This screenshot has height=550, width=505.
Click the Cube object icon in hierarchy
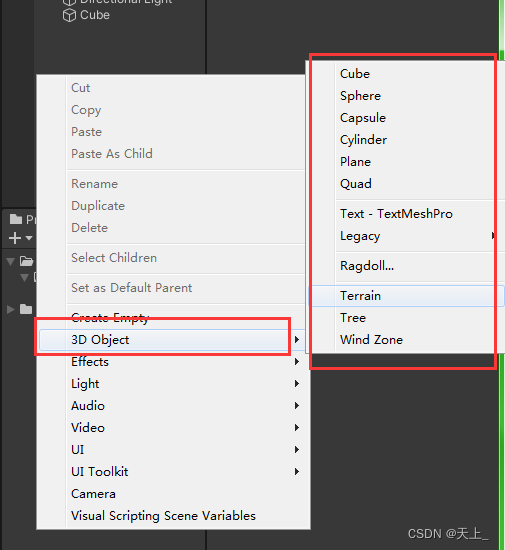[69, 15]
